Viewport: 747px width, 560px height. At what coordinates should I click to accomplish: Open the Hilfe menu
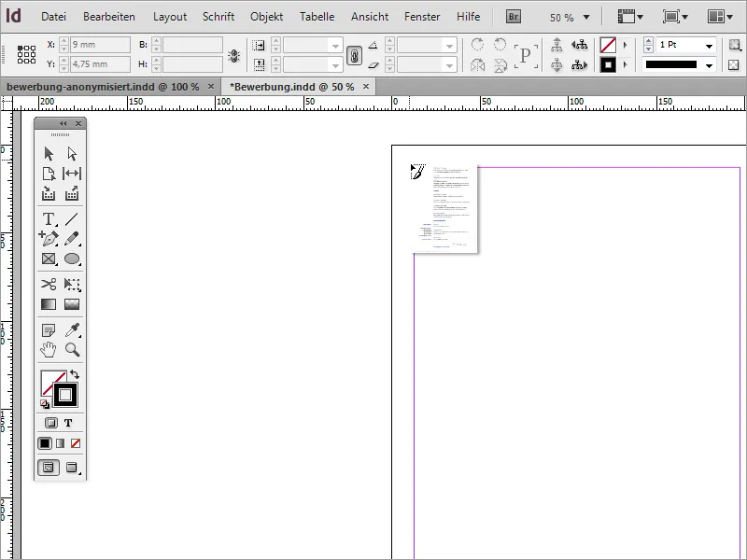468,17
